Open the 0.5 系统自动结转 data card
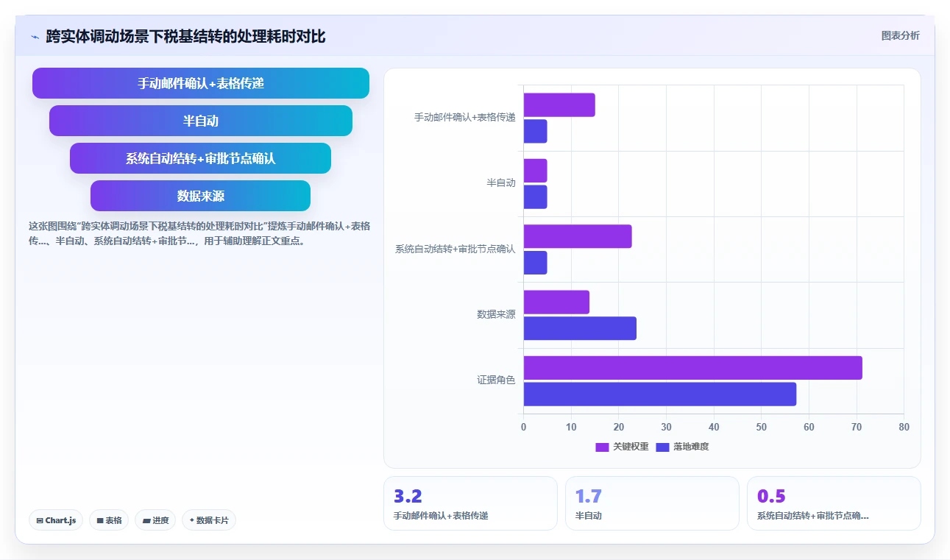The height and width of the screenshot is (560, 950). tap(834, 503)
